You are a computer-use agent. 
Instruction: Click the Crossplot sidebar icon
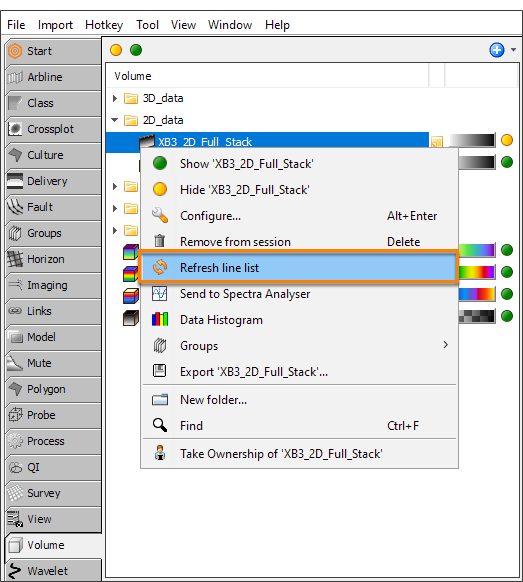(15, 129)
